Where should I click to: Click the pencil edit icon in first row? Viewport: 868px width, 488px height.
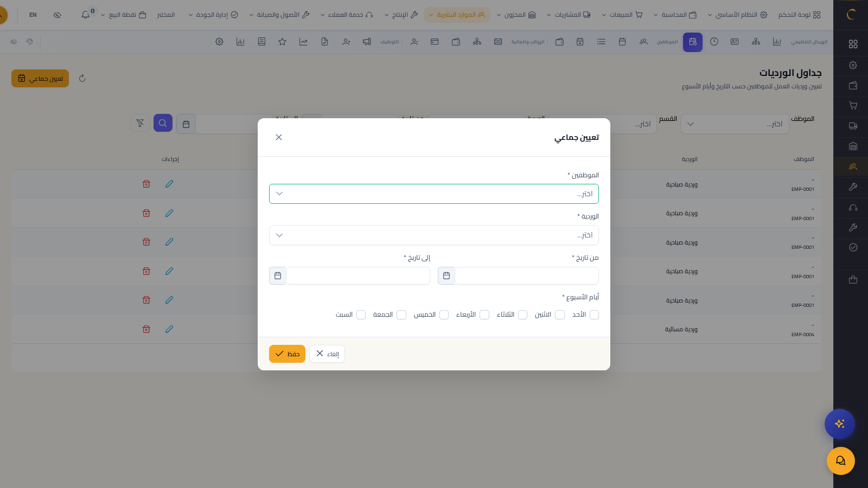pos(169,184)
